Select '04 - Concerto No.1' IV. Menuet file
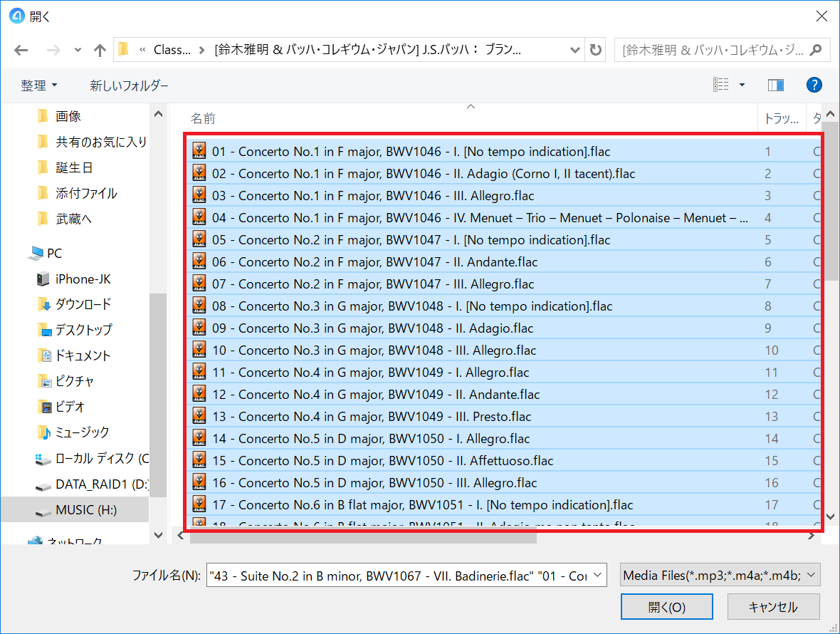 (x=503, y=217)
